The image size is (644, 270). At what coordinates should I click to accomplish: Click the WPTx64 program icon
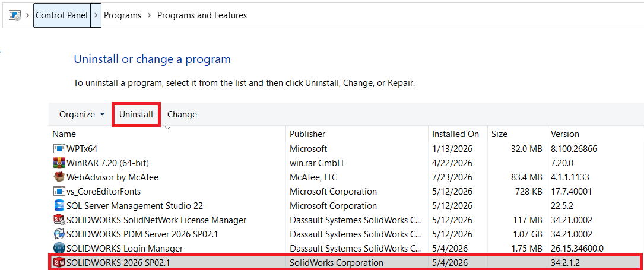tap(59, 148)
